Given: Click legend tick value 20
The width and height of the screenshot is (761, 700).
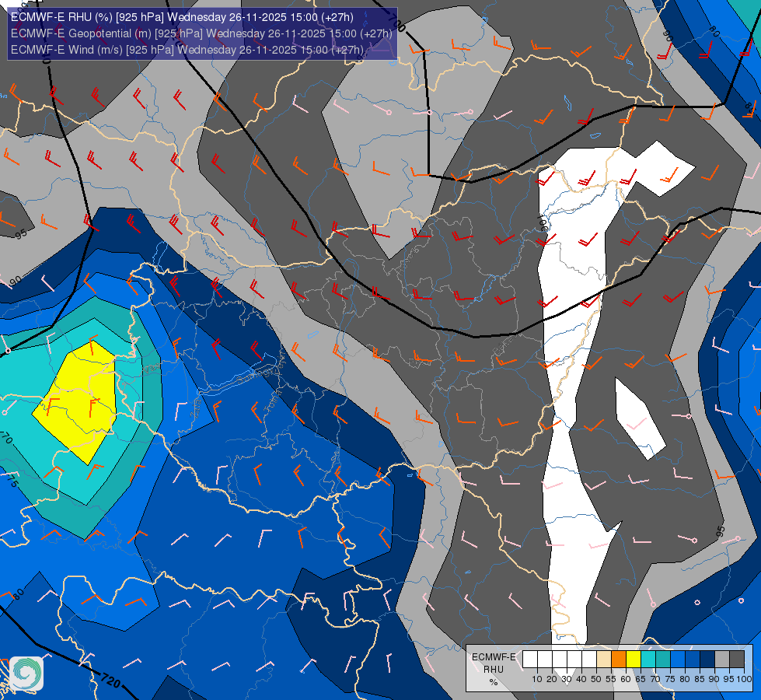Looking at the screenshot, I should pos(552,679).
